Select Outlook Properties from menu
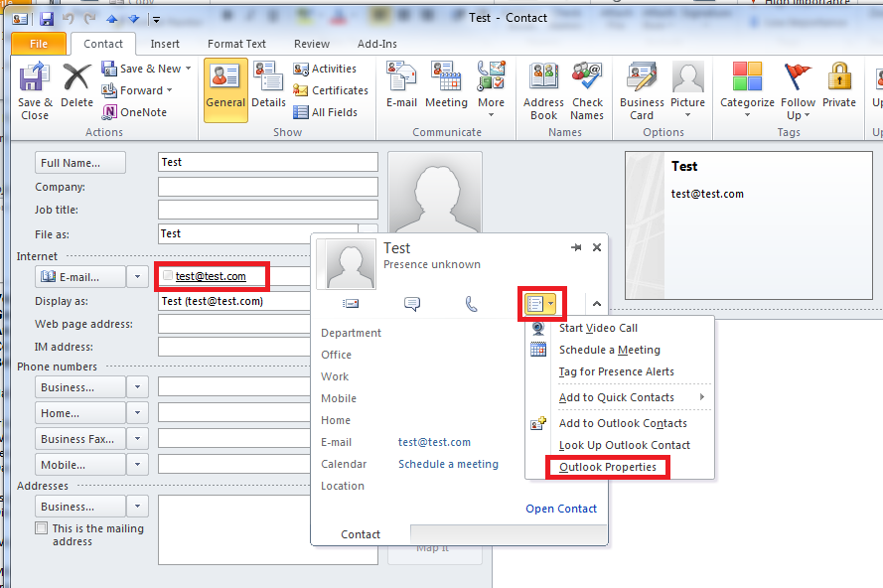 point(607,467)
